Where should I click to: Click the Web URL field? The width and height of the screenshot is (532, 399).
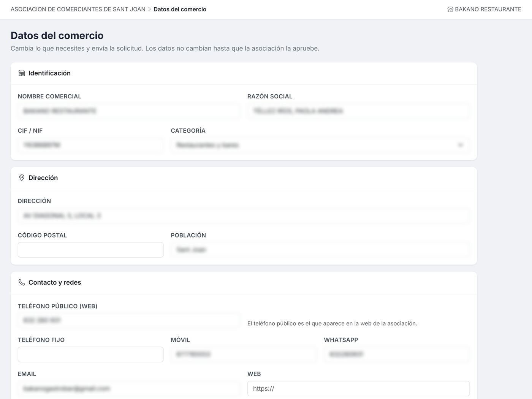point(358,388)
